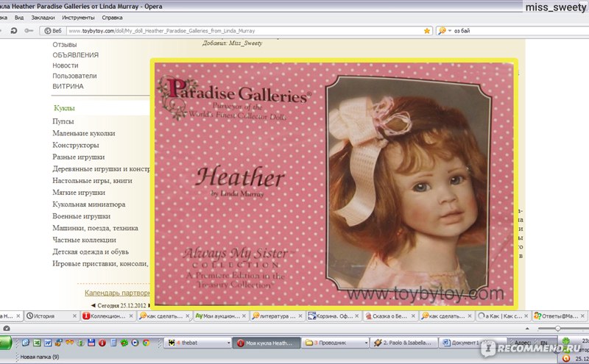
Task: Switch to the Мои аукцион... tab
Action: pos(221,316)
